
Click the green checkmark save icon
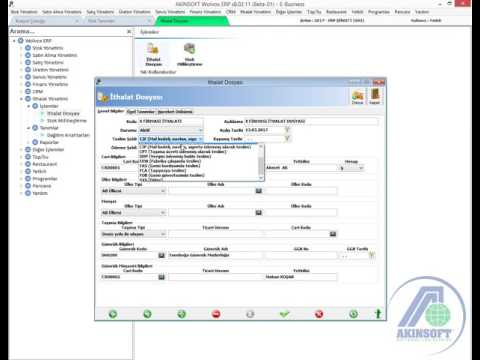tap(284, 314)
